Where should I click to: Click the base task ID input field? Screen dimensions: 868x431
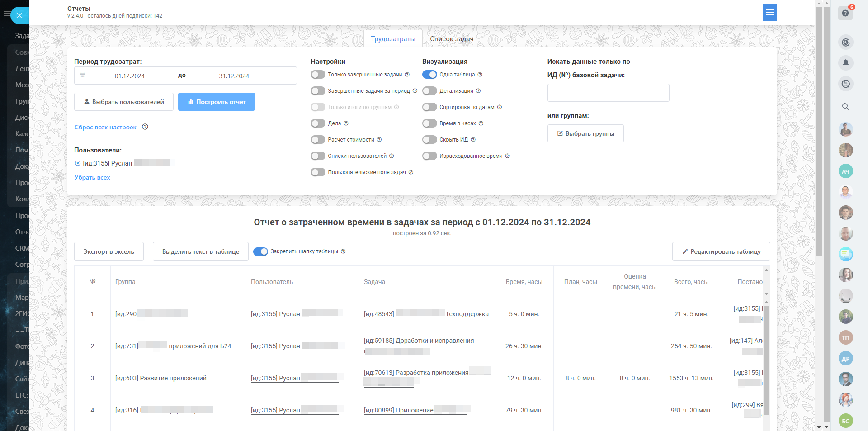608,93
